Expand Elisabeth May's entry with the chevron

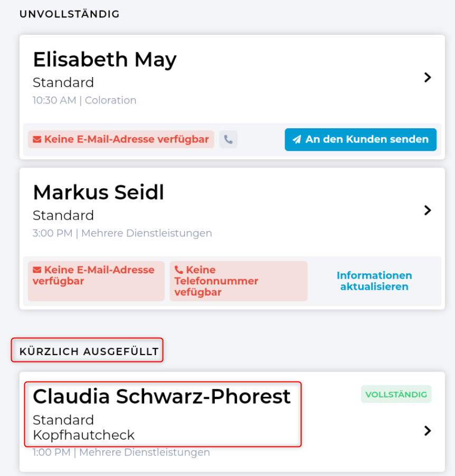(428, 78)
